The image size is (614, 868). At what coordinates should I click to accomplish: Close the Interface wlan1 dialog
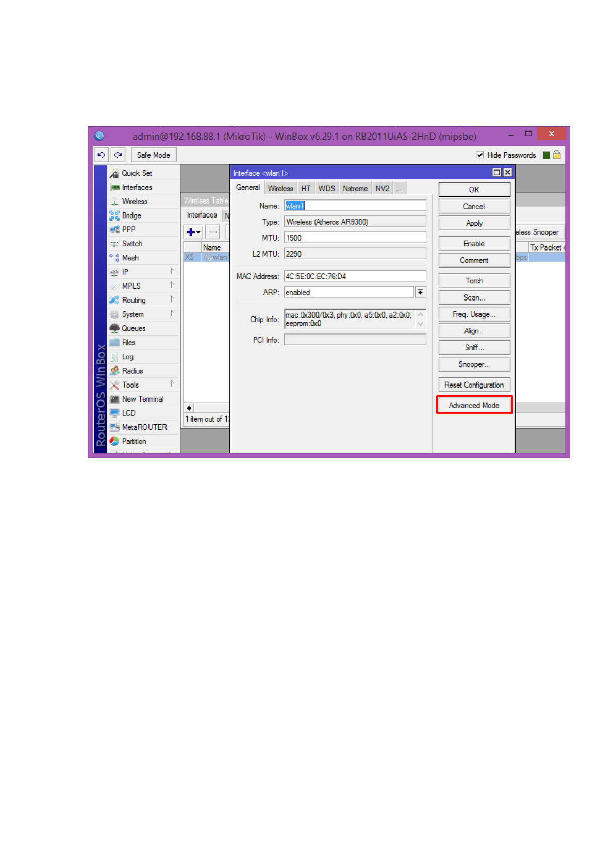(x=507, y=173)
